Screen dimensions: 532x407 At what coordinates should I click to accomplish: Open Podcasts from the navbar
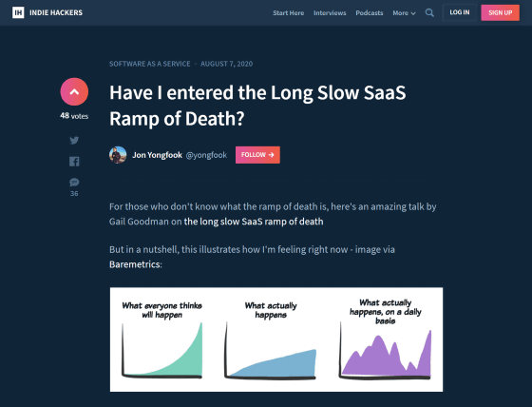tap(370, 13)
